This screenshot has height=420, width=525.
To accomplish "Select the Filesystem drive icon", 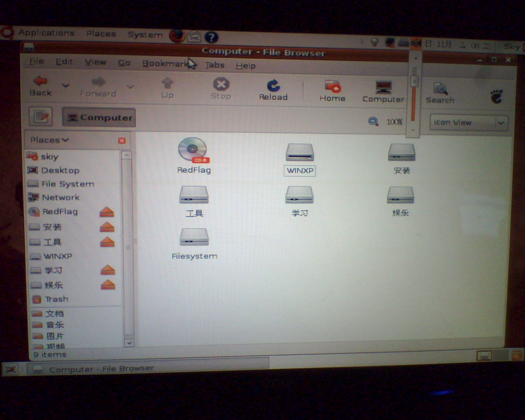I will 194,244.
